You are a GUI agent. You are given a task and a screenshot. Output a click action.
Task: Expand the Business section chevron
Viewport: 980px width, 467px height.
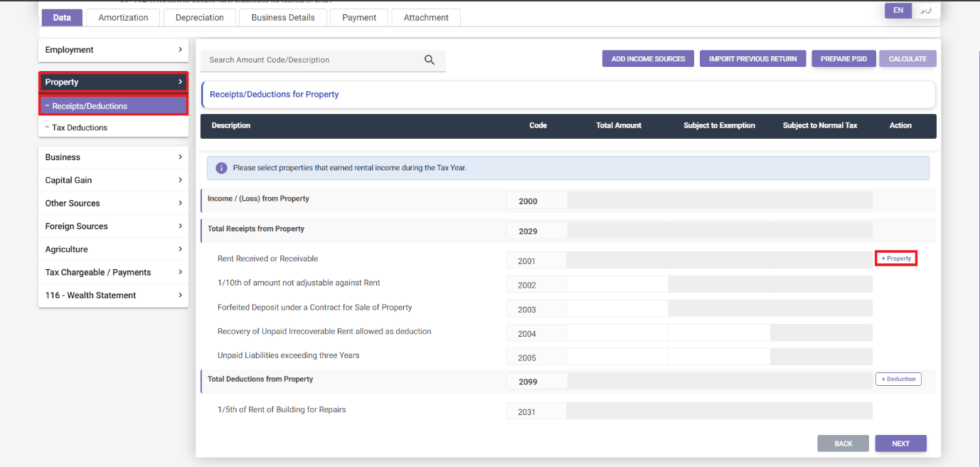(x=180, y=157)
